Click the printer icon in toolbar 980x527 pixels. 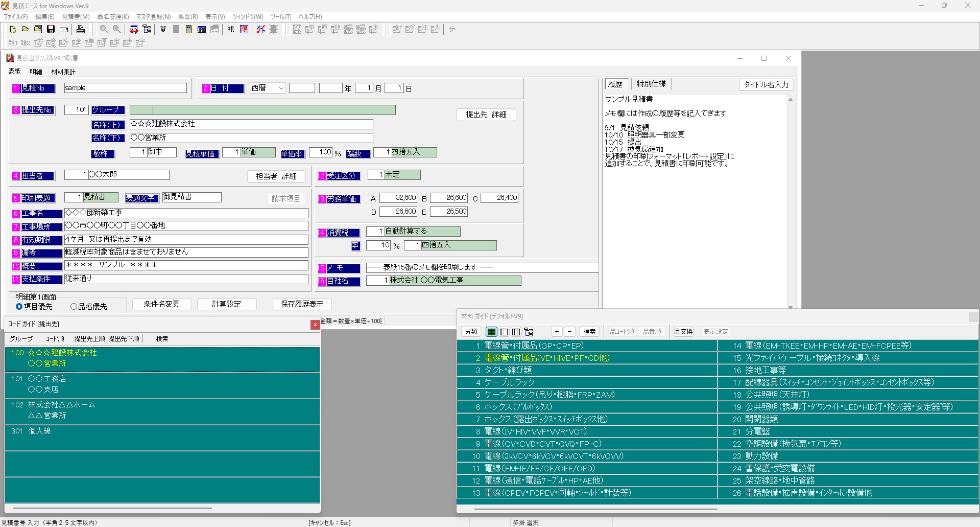click(81, 29)
